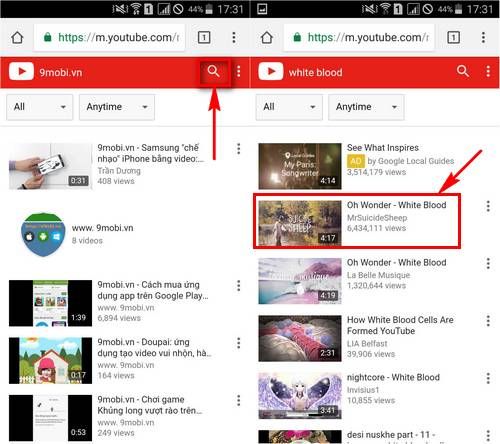500x444 pixels.
Task: Tap by Google Local Guides advertiser text
Action: click(411, 161)
